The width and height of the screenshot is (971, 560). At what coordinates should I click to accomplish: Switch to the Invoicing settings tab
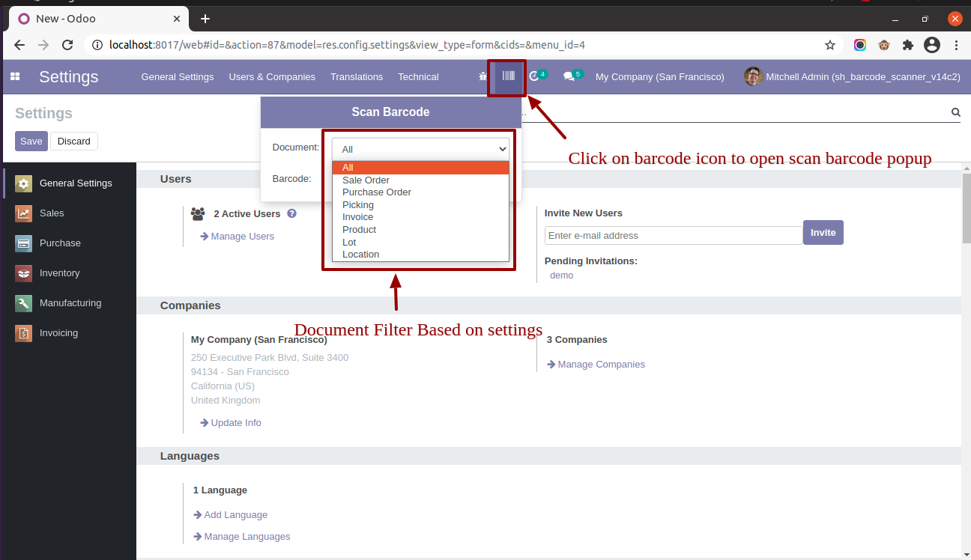tap(70, 333)
